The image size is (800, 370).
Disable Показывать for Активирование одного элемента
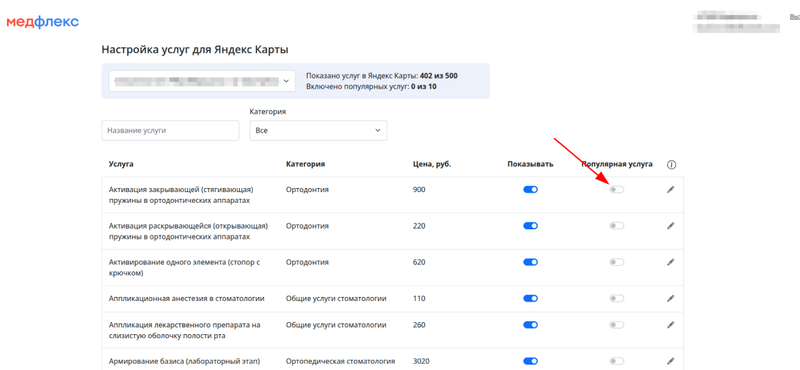point(531,262)
